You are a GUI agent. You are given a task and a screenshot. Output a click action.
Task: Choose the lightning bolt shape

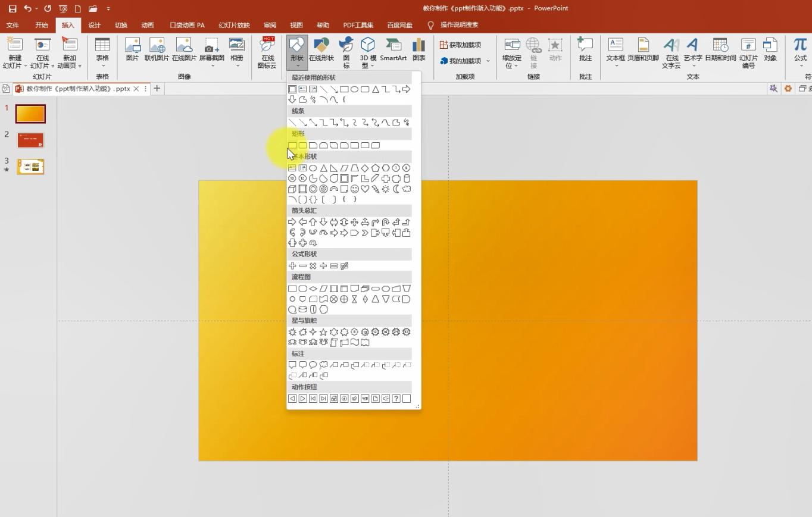[376, 189]
